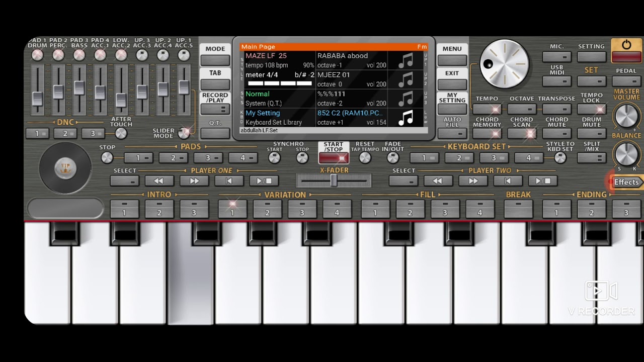
Task: Adjust the X-Fader slider
Action: [x=334, y=181]
